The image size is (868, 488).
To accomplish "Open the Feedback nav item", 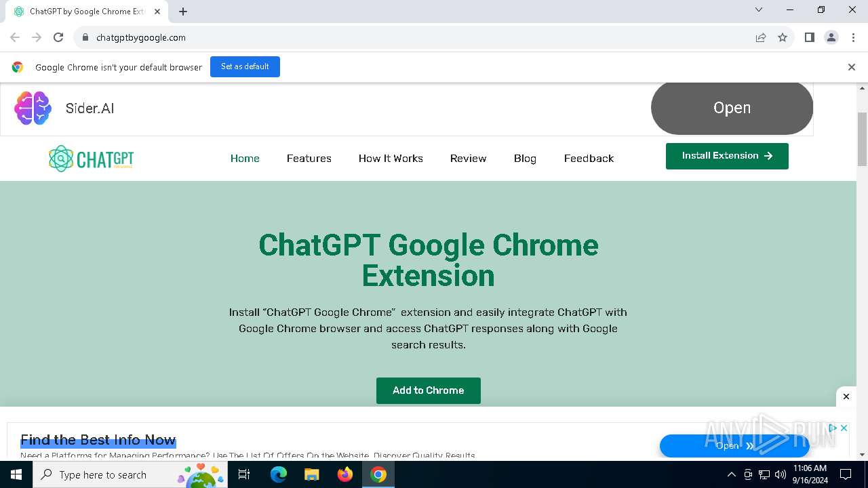I will tap(589, 159).
